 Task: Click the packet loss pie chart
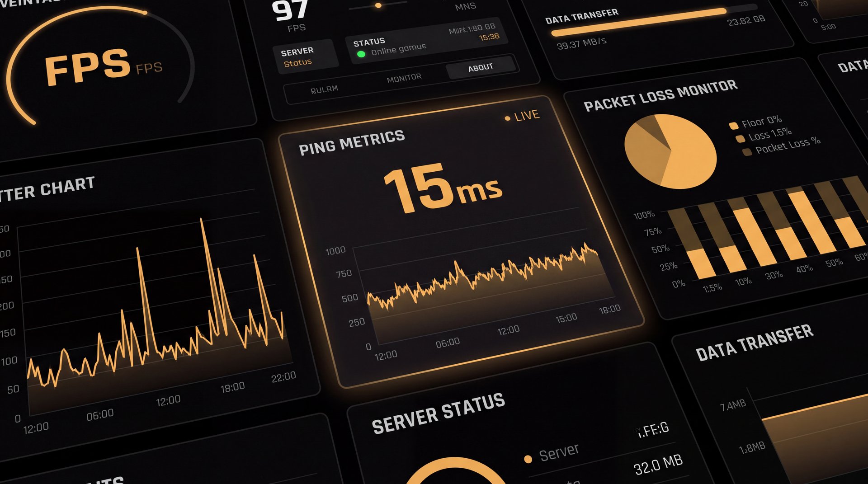tap(670, 151)
